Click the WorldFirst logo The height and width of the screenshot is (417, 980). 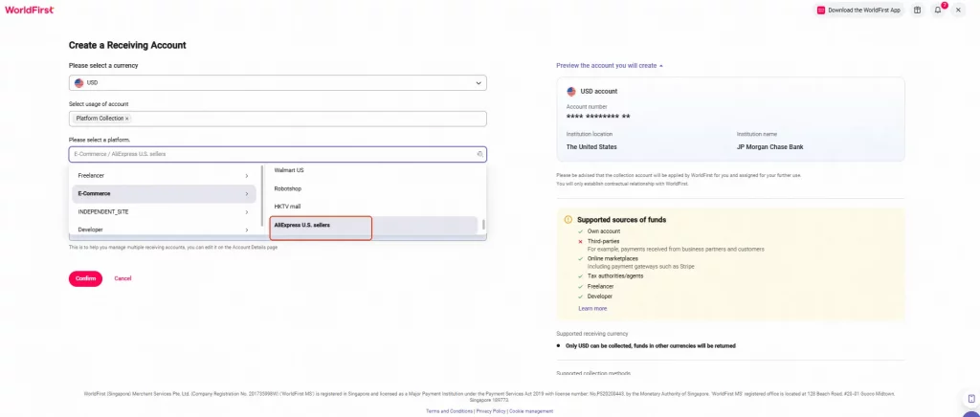29,10
